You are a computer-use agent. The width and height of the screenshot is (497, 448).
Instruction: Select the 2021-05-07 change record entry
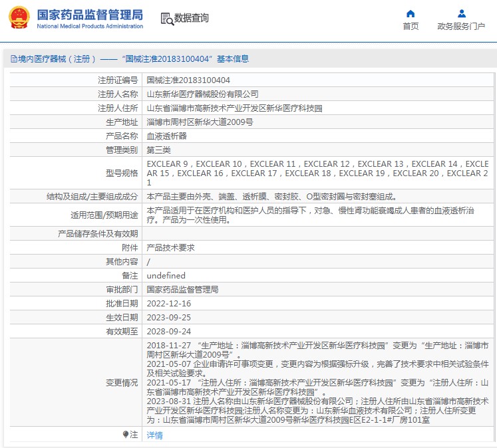317,368
